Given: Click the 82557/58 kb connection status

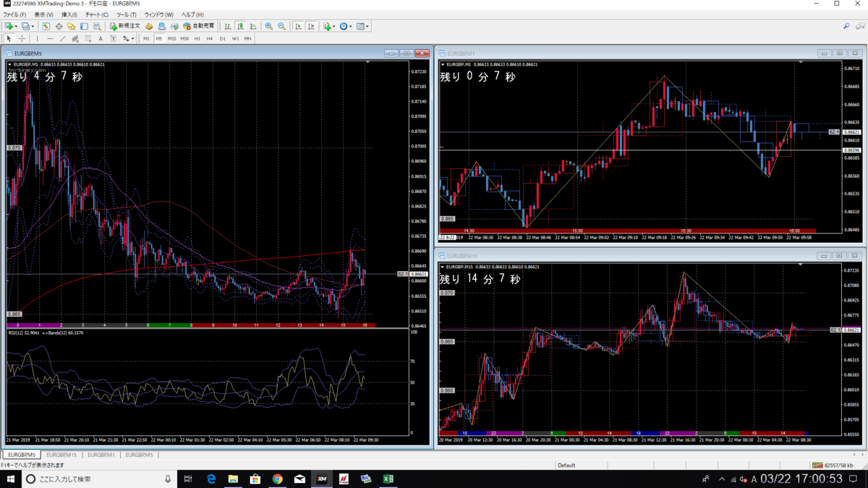Looking at the screenshot, I should point(833,465).
